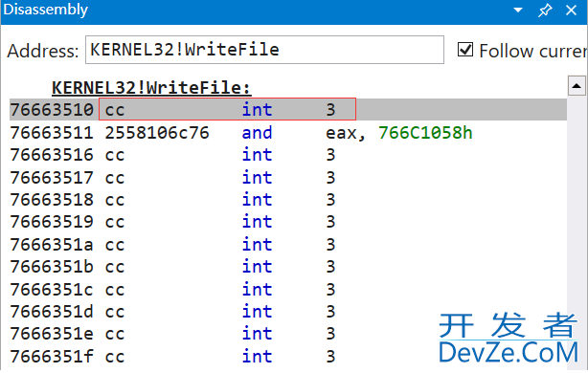Select the and eax instruction line
This screenshot has height=373, width=588.
pos(288,133)
